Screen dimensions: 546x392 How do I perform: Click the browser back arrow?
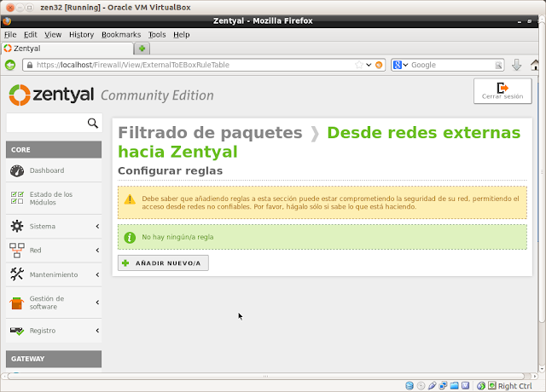pos(10,65)
